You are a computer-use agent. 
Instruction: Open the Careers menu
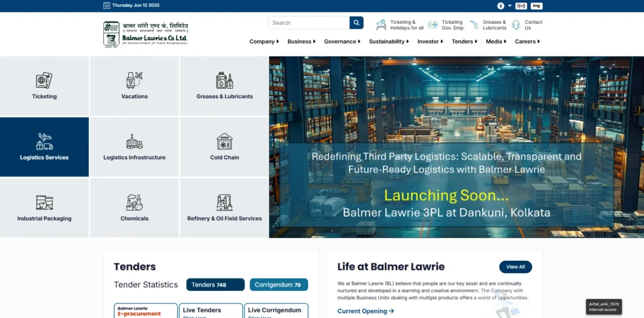(x=528, y=41)
